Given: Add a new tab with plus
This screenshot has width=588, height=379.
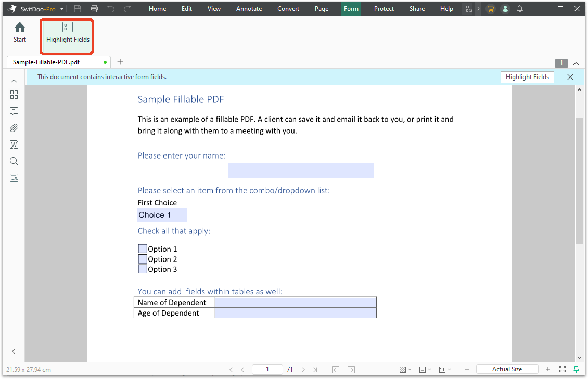Looking at the screenshot, I should click(120, 62).
